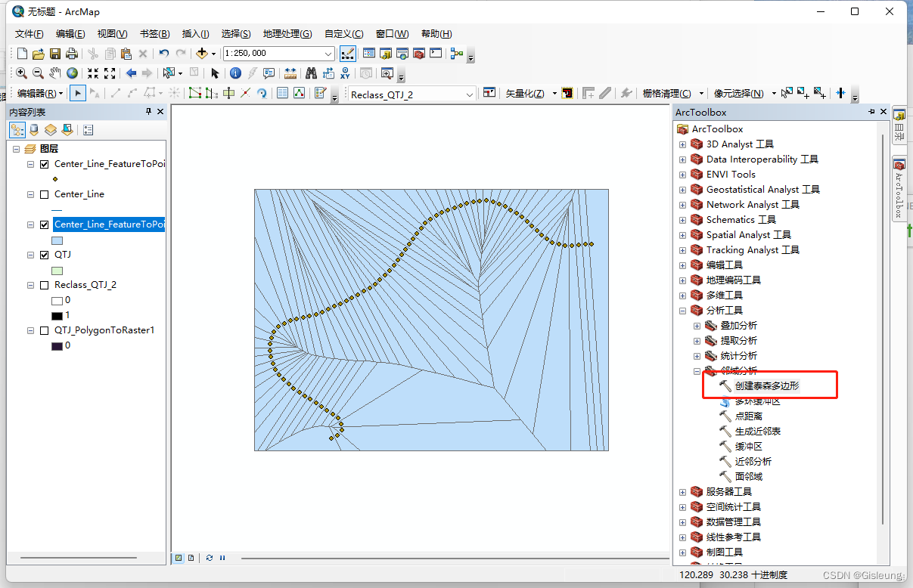Select the Pan hand tool
The image size is (913, 588).
click(55, 73)
